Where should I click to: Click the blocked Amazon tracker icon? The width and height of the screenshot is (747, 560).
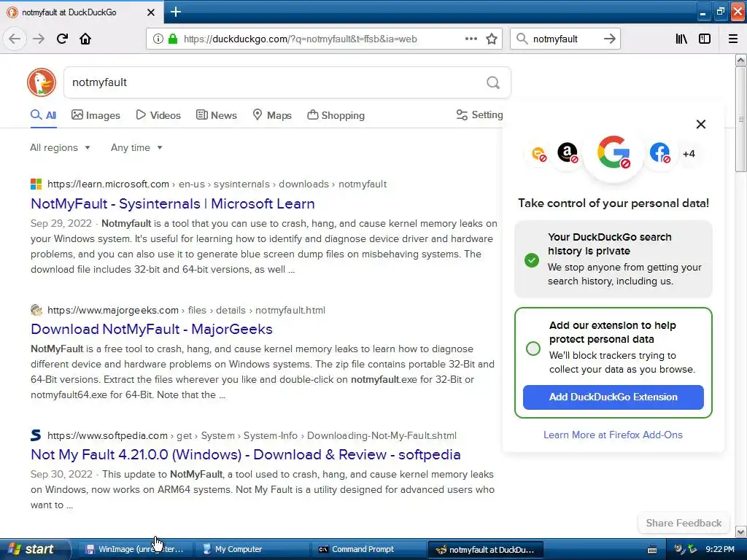click(568, 153)
